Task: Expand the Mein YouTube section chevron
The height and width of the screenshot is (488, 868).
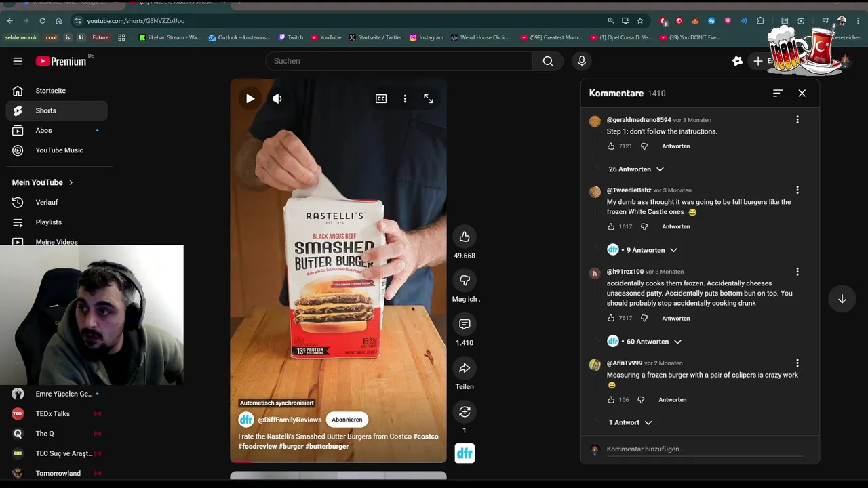Action: pyautogui.click(x=71, y=182)
